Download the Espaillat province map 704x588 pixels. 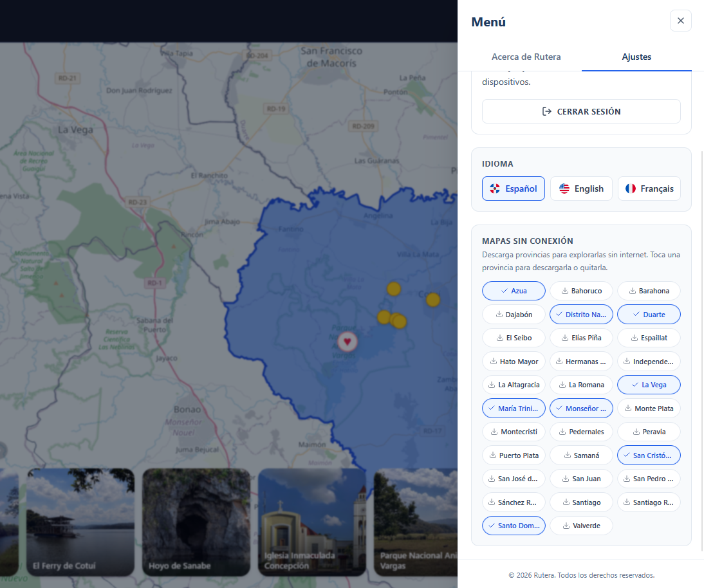point(649,338)
